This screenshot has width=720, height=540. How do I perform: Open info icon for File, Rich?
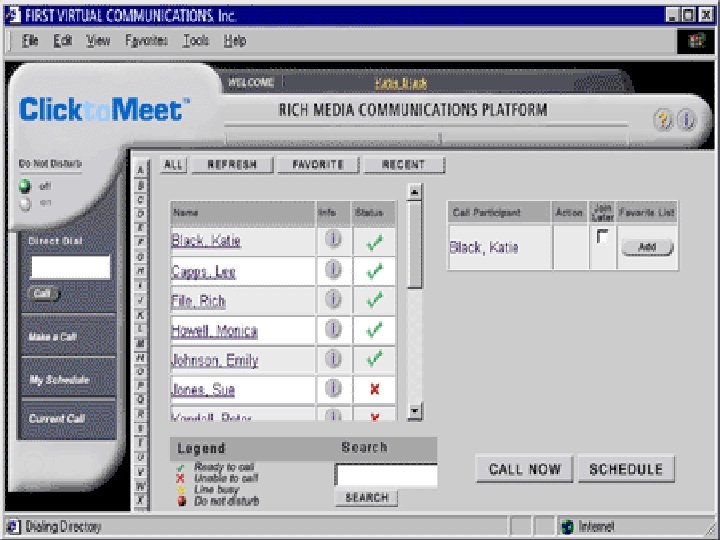pos(333,299)
